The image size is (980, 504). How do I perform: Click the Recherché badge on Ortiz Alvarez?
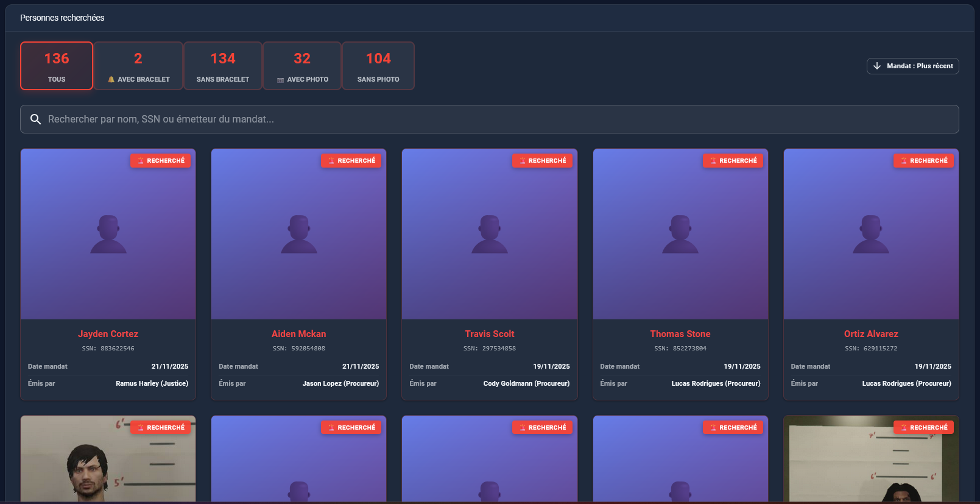pos(923,160)
